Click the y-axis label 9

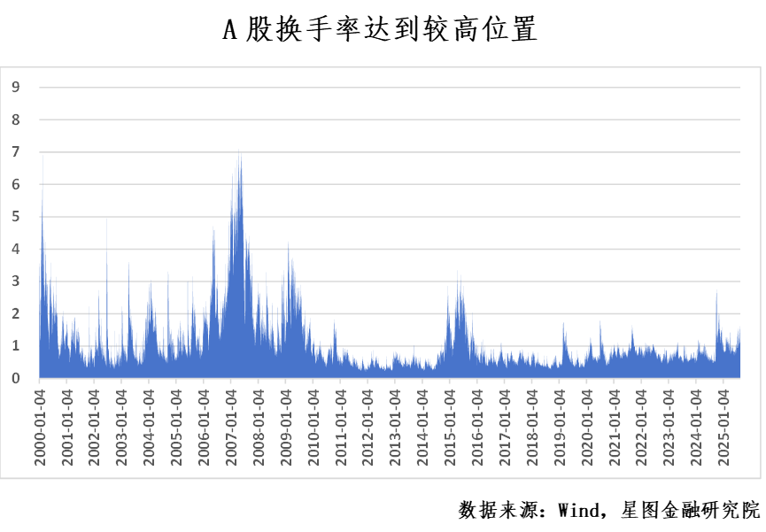pyautogui.click(x=16, y=88)
